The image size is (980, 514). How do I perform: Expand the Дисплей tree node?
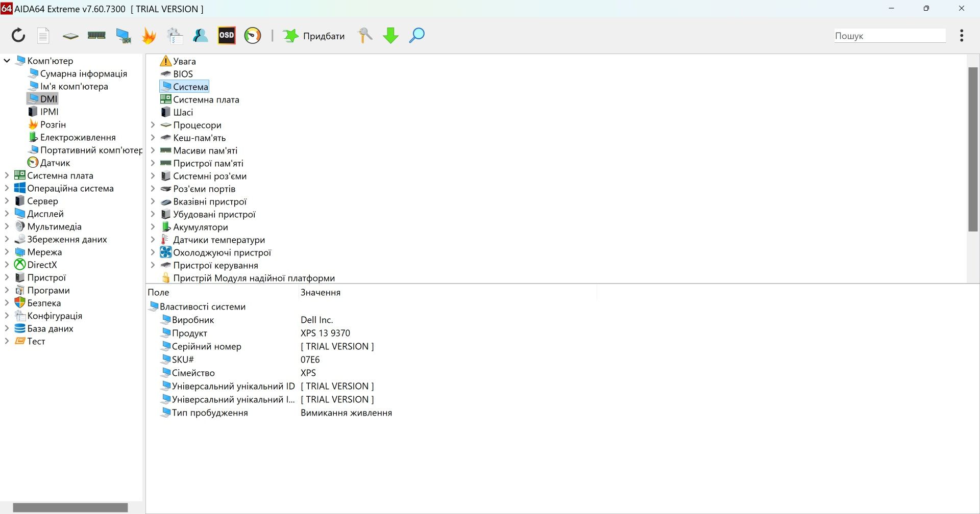pos(7,214)
